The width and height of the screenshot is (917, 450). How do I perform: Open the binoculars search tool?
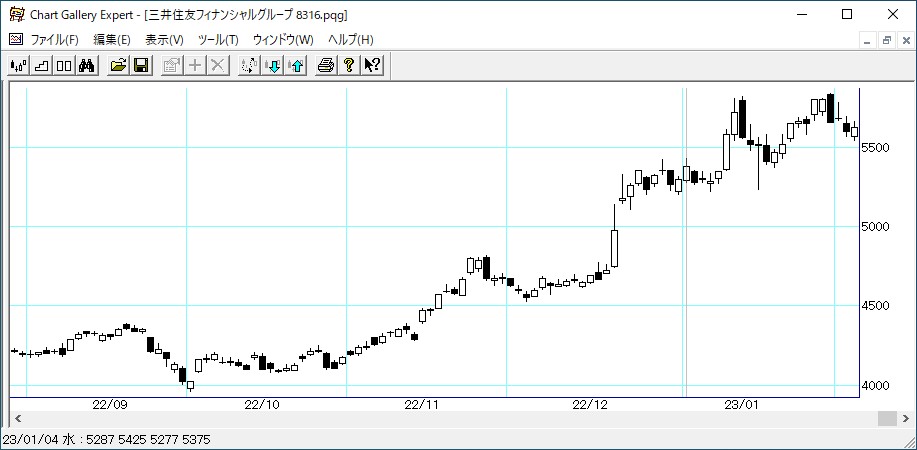[x=87, y=66]
